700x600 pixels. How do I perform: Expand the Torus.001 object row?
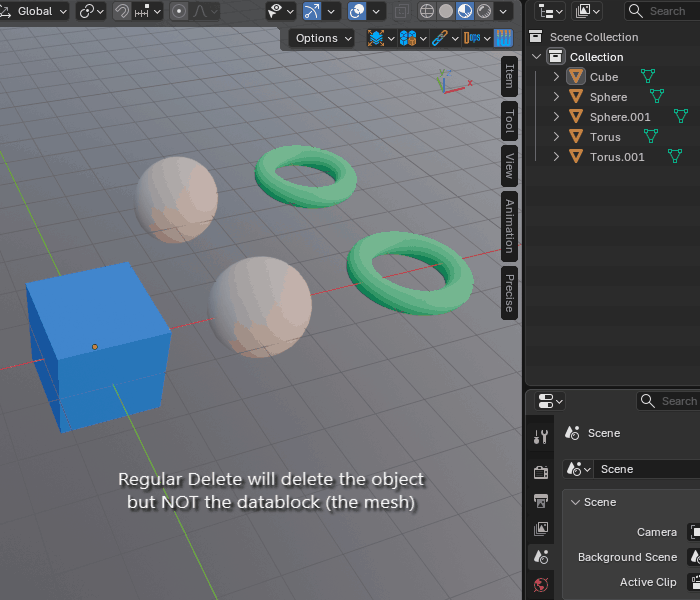coord(556,157)
